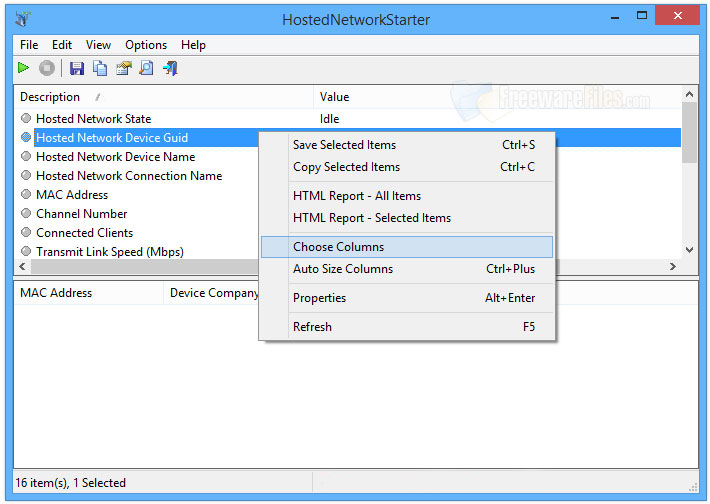Choose Save Selected Items in context menu
The image size is (710, 504).
click(344, 145)
